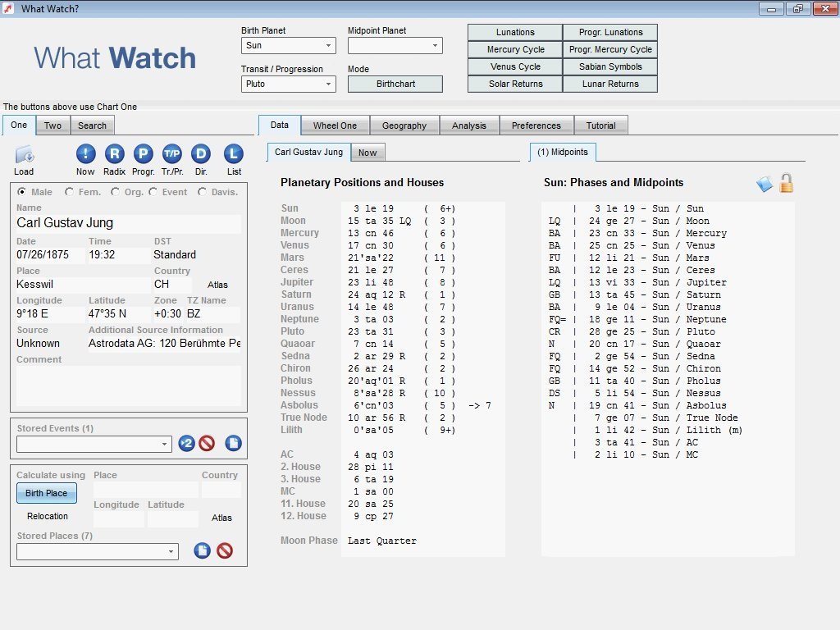Click the Progr. Mercury Cycle button
Screen dimensions: 840x630
(610, 49)
